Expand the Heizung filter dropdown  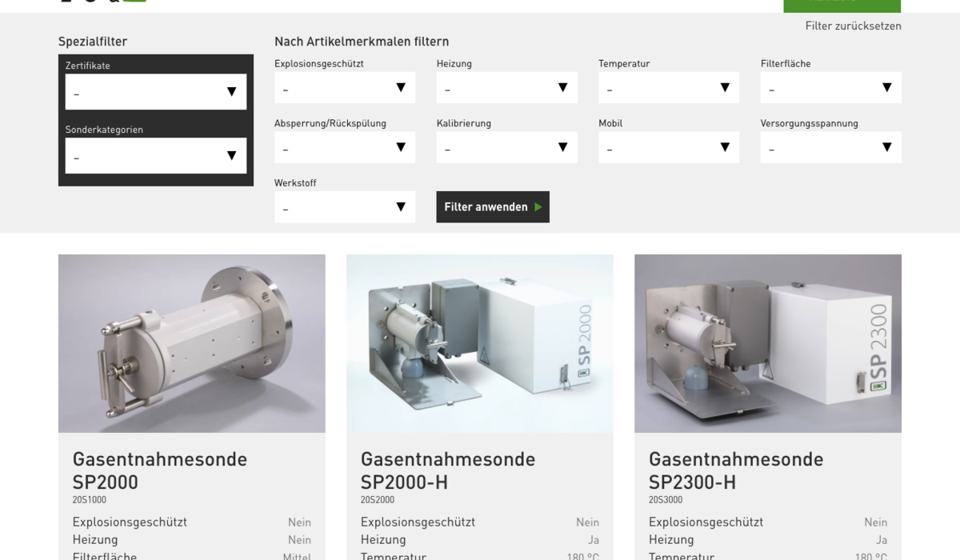click(x=506, y=88)
